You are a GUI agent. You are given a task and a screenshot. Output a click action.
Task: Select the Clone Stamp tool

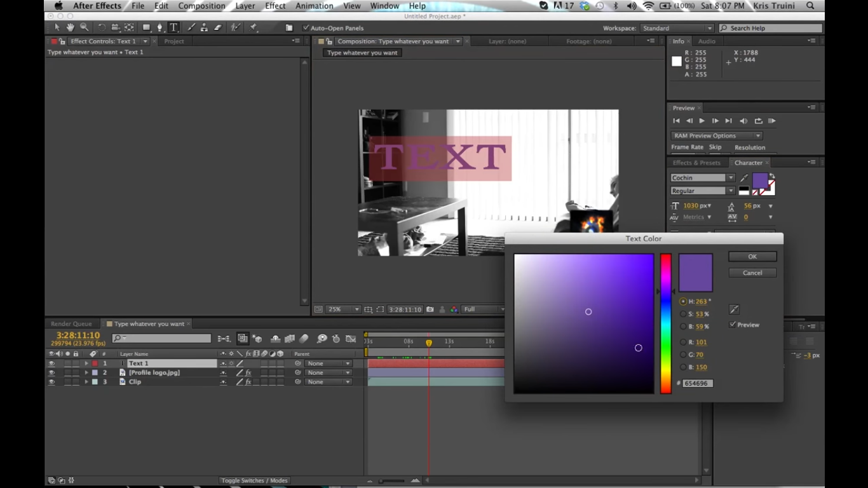pyautogui.click(x=204, y=28)
